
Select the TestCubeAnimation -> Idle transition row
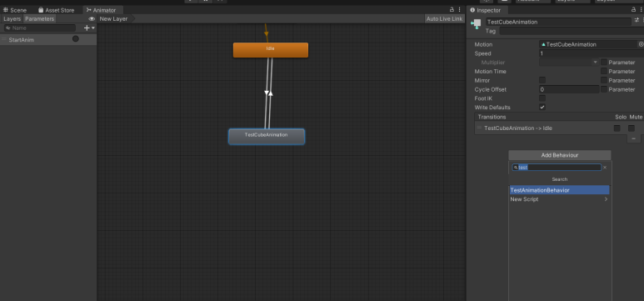[x=559, y=128]
